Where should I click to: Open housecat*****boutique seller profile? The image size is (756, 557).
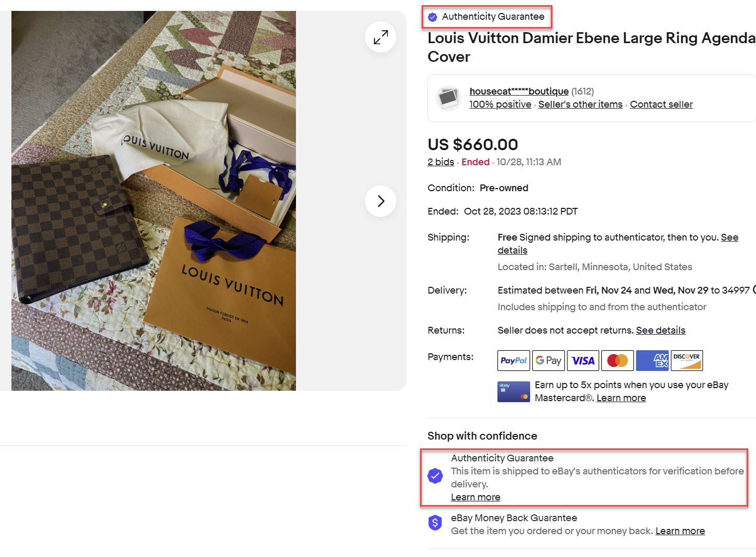pos(519,91)
